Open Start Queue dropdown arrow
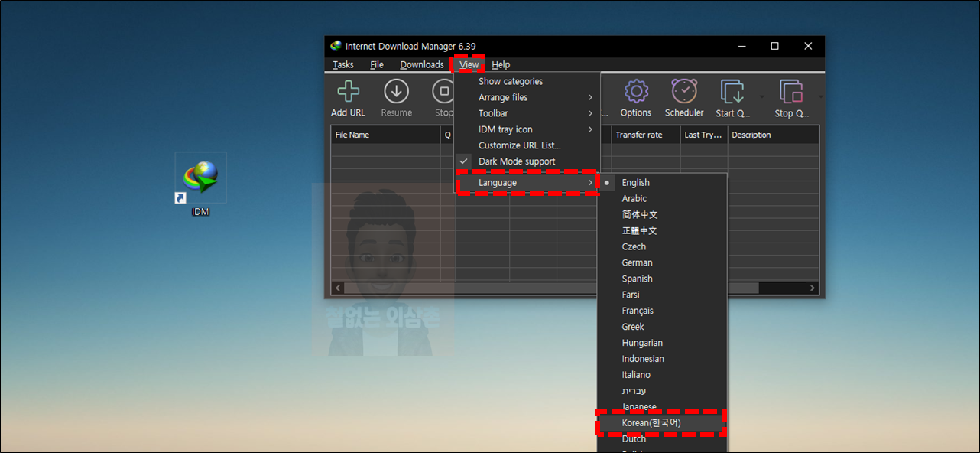 coord(761,97)
